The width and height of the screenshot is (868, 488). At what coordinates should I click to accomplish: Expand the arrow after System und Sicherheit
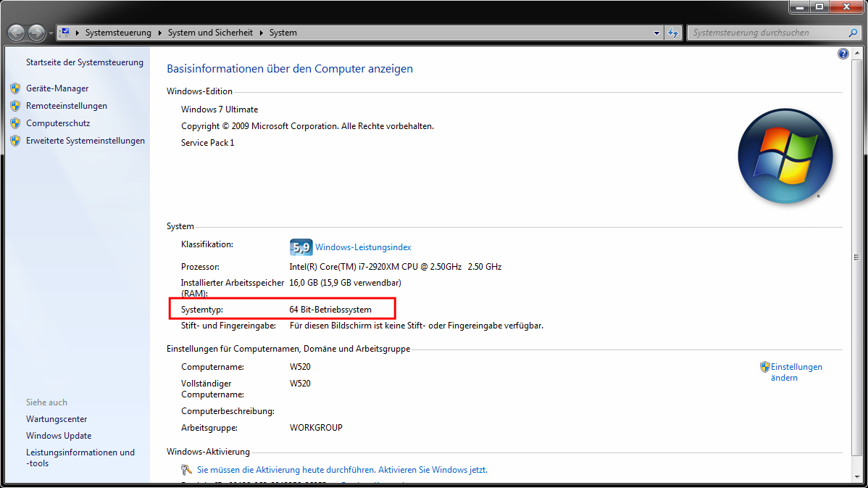(262, 33)
